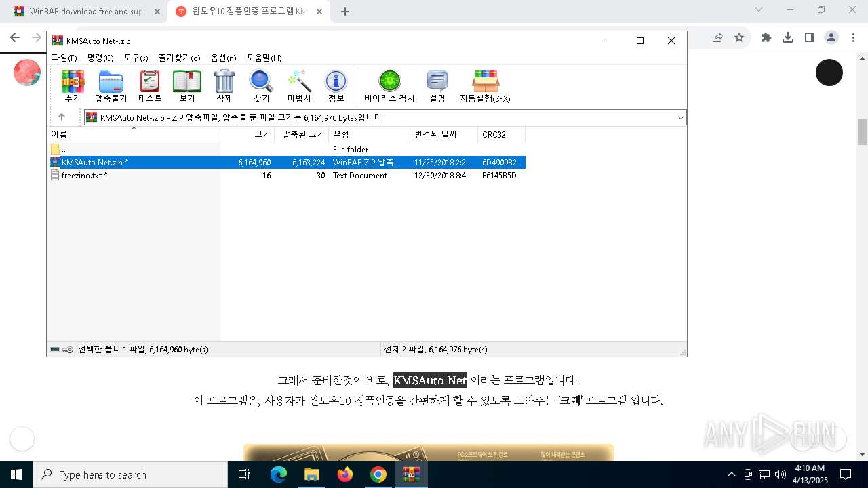Sort by Modified date (변경된 날짜) column
Screen dimensions: 868x488
click(x=444, y=134)
